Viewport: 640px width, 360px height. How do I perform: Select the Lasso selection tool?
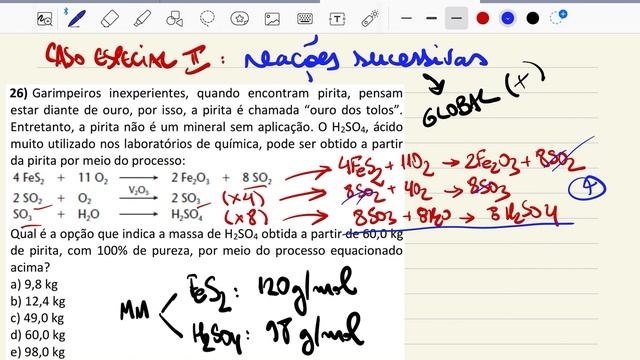tap(207, 18)
